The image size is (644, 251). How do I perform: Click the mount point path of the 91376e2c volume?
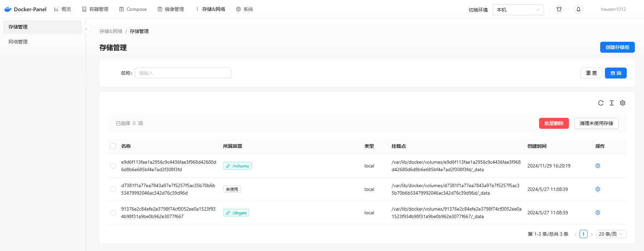pyautogui.click(x=457, y=213)
